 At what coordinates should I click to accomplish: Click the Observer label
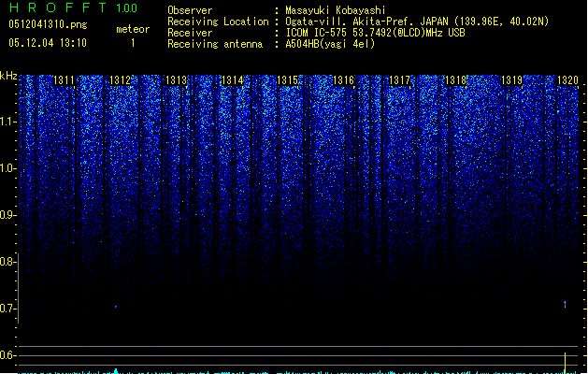coord(190,10)
